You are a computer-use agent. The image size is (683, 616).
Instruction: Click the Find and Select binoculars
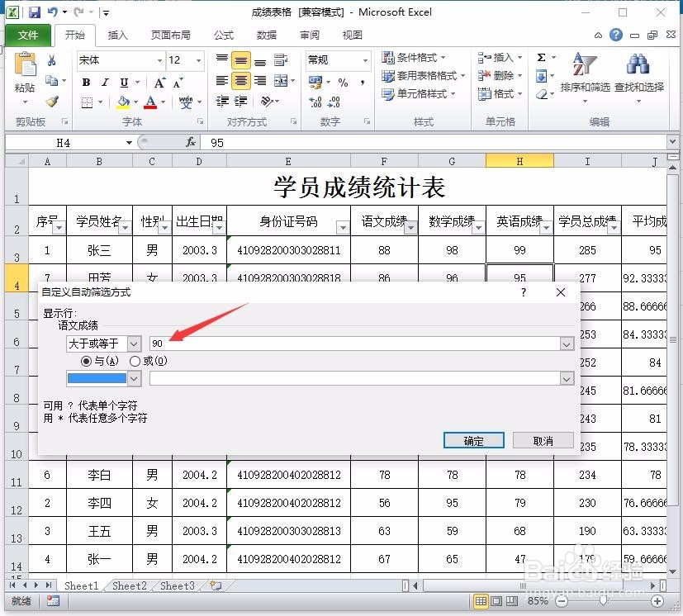(x=638, y=64)
